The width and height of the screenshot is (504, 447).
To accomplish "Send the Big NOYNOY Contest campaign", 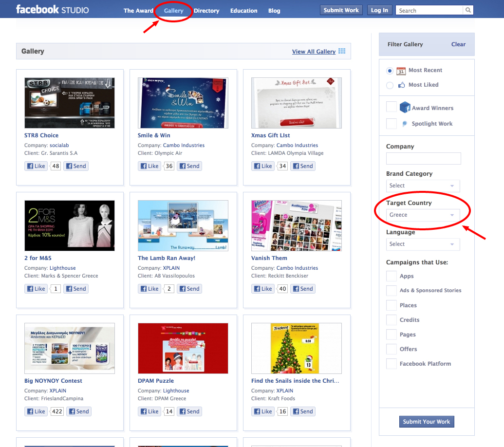I will [78, 411].
